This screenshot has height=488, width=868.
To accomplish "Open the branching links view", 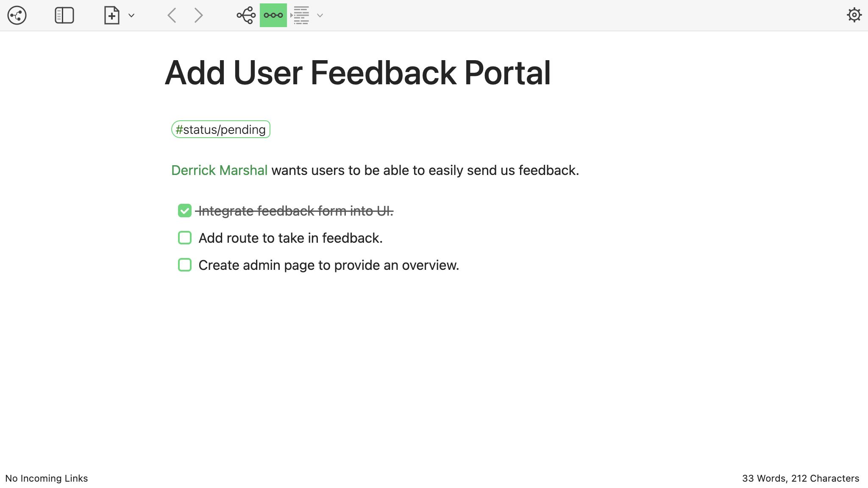I will tap(246, 15).
